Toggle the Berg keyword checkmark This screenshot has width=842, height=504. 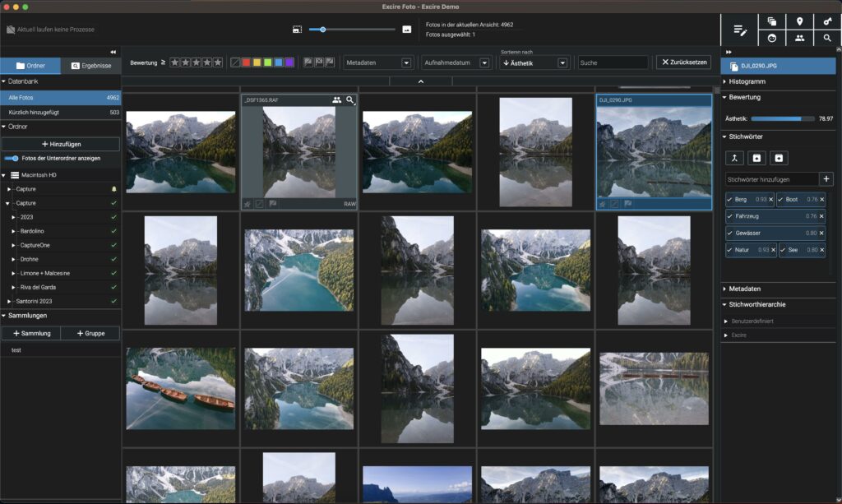pyautogui.click(x=729, y=200)
